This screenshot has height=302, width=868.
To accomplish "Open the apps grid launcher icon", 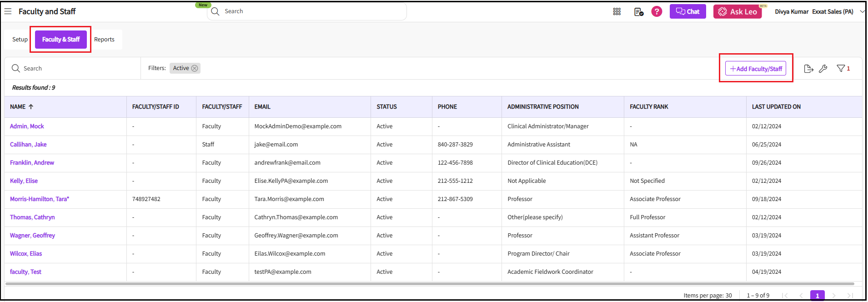I will [617, 12].
